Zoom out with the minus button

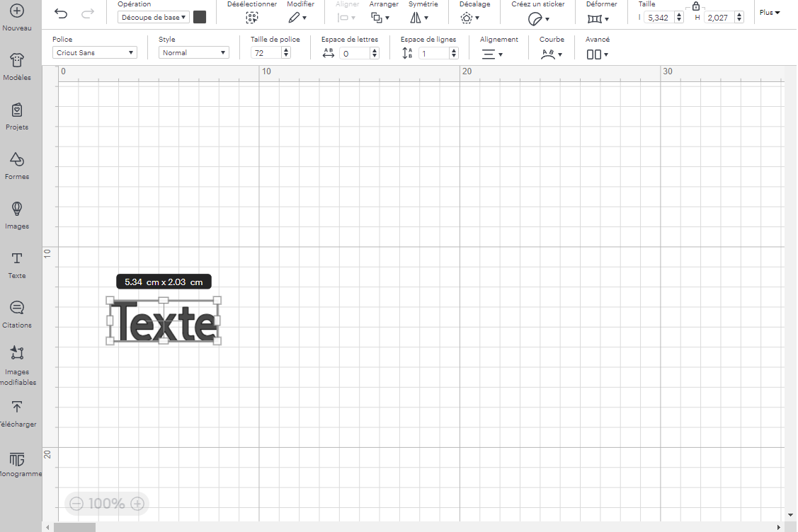(x=76, y=504)
